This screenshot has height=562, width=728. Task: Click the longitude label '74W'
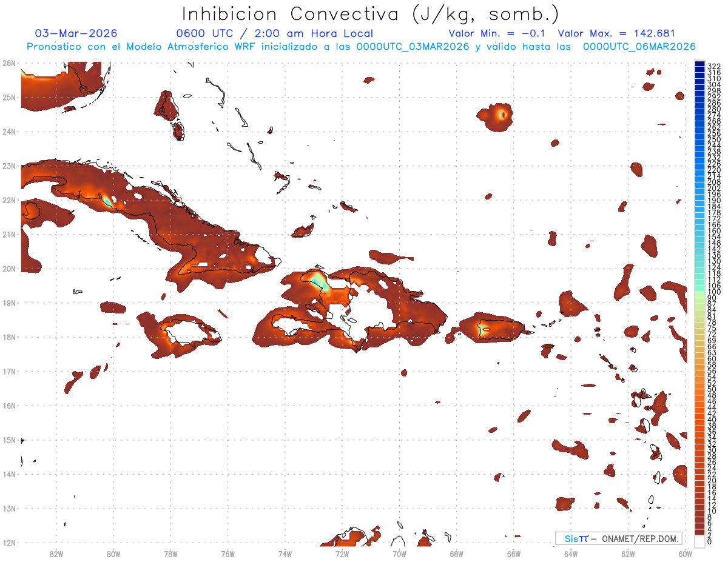[x=285, y=553]
